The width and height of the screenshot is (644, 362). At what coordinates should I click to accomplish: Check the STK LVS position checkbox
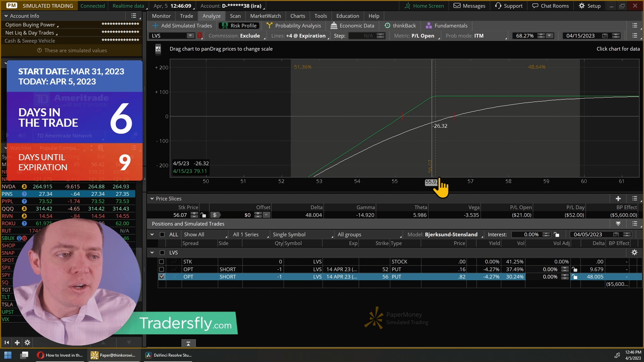tap(162, 261)
